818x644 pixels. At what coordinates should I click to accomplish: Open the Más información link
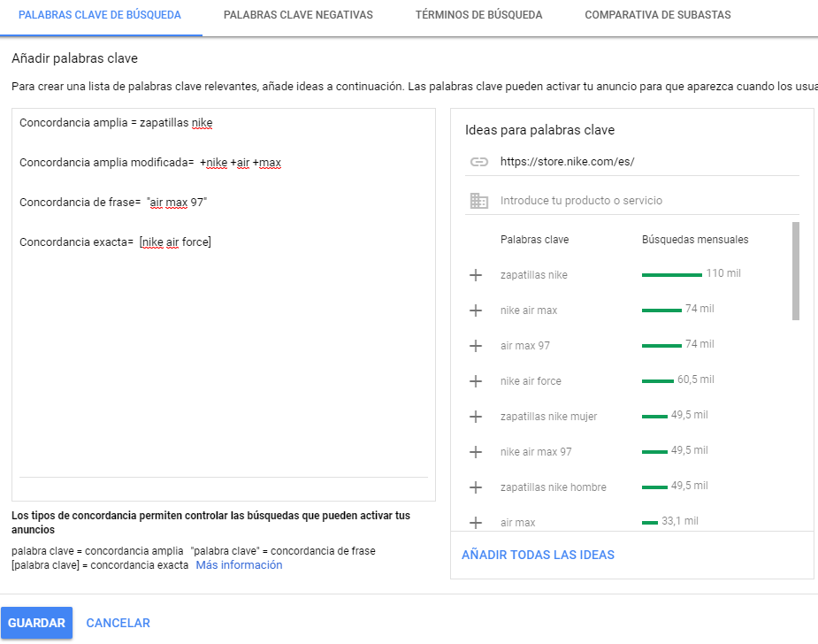pos(239,565)
